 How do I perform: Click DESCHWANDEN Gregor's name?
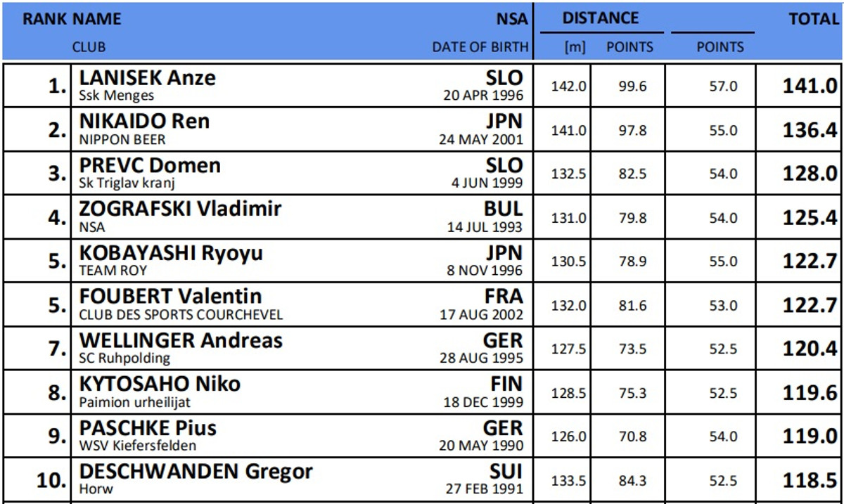coord(196,471)
